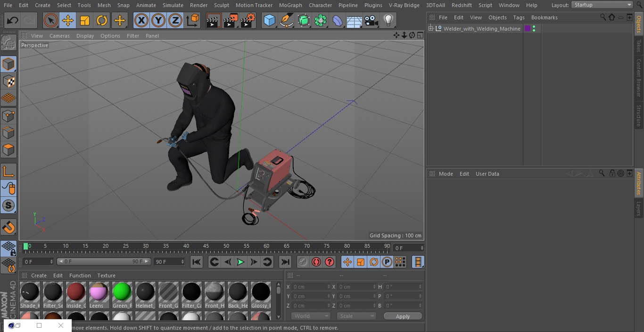The image size is (644, 332).
Task: Open the viewport Cameras menu
Action: pos(59,36)
